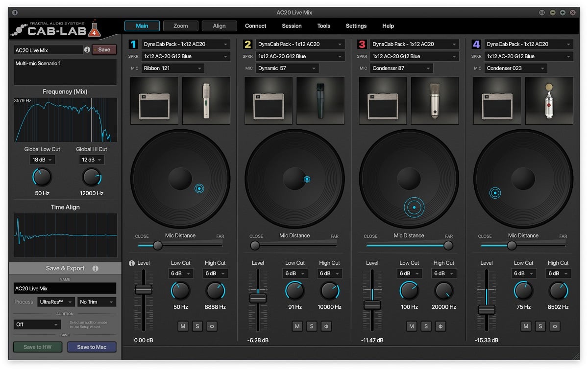
Task: Open Global Low Cut 18 dB dropdown
Action: (42, 160)
